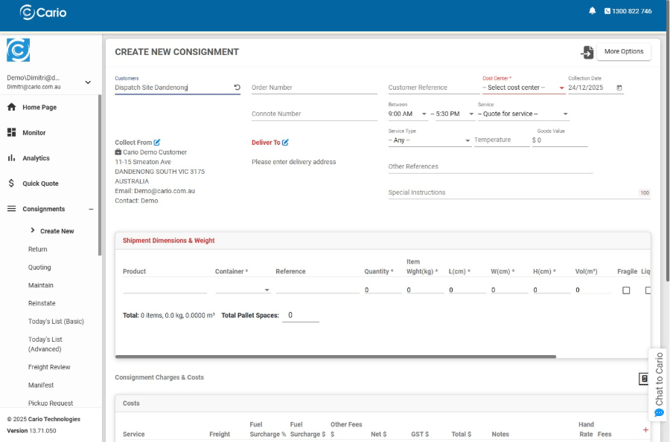Reset the Customers field with the undo icon

click(x=237, y=88)
